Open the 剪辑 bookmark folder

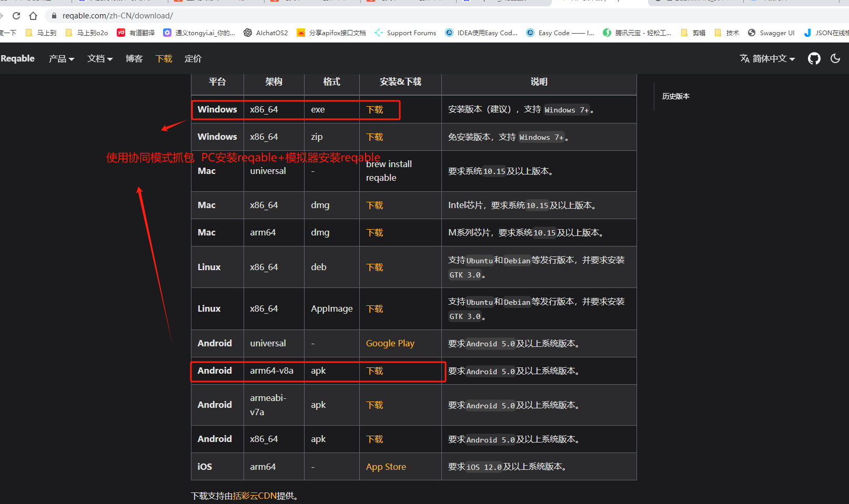[x=693, y=33]
